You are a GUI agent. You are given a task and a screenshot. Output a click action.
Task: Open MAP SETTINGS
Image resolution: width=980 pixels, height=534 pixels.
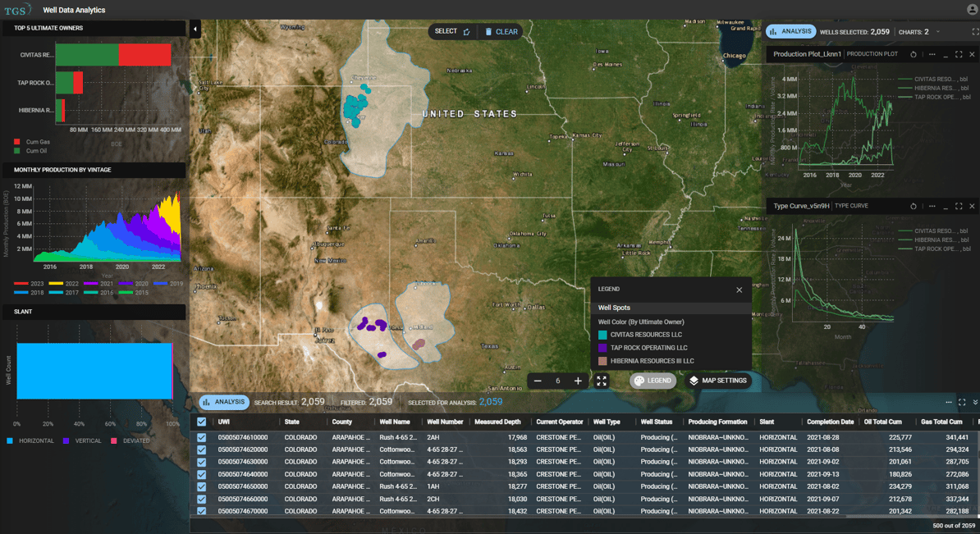[x=718, y=381]
